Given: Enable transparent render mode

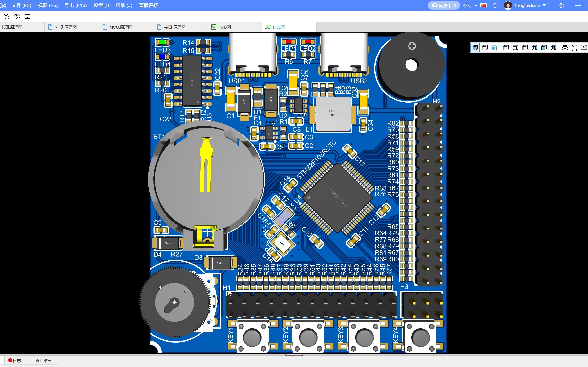Looking at the screenshot, I should (x=494, y=48).
